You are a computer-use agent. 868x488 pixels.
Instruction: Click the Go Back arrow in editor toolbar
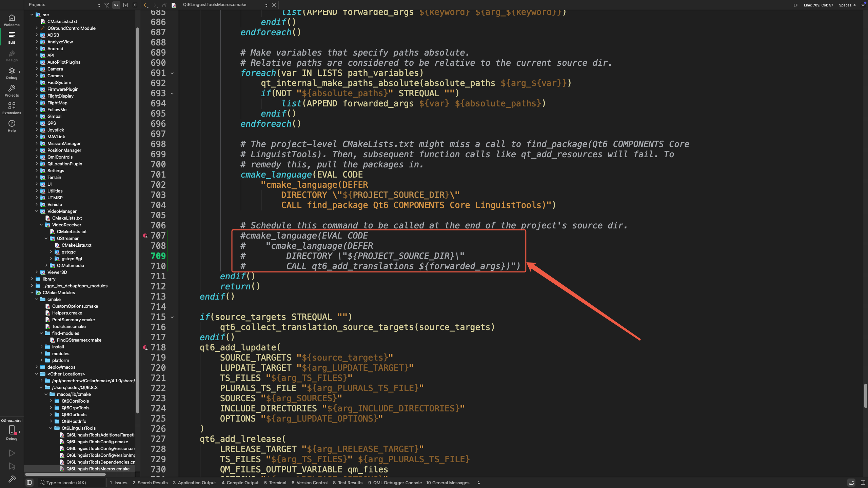(146, 5)
